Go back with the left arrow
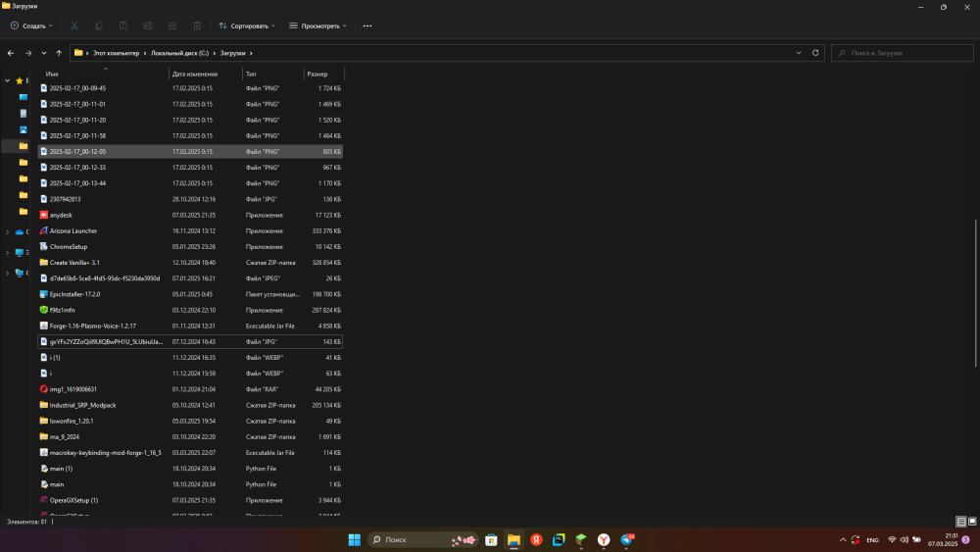980x552 pixels. tap(11, 53)
